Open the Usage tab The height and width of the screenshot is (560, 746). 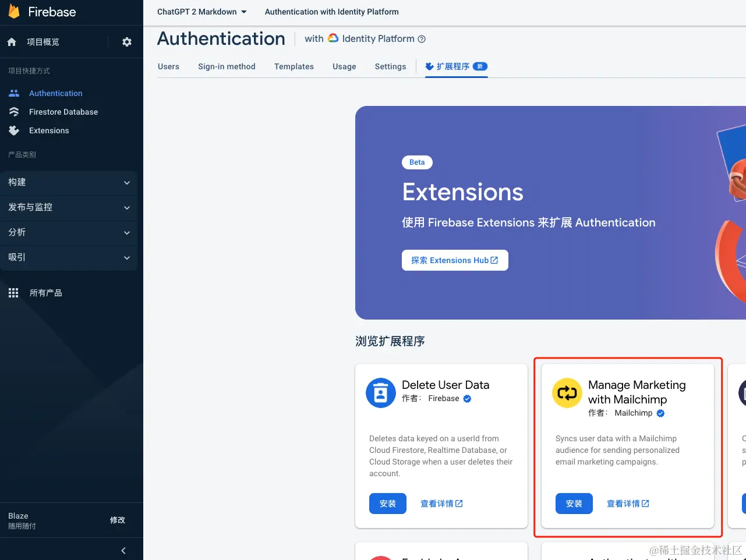(344, 66)
